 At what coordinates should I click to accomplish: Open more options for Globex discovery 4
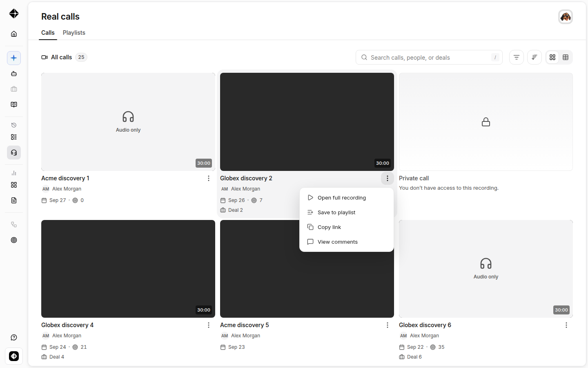tap(209, 325)
